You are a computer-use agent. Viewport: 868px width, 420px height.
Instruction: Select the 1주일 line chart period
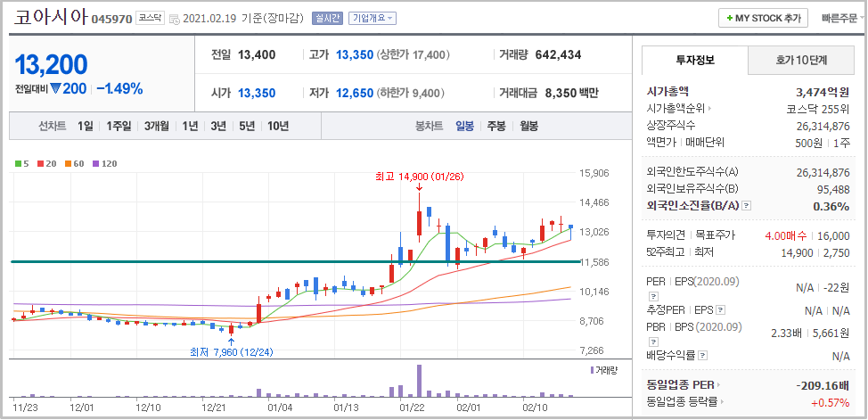[x=119, y=126]
